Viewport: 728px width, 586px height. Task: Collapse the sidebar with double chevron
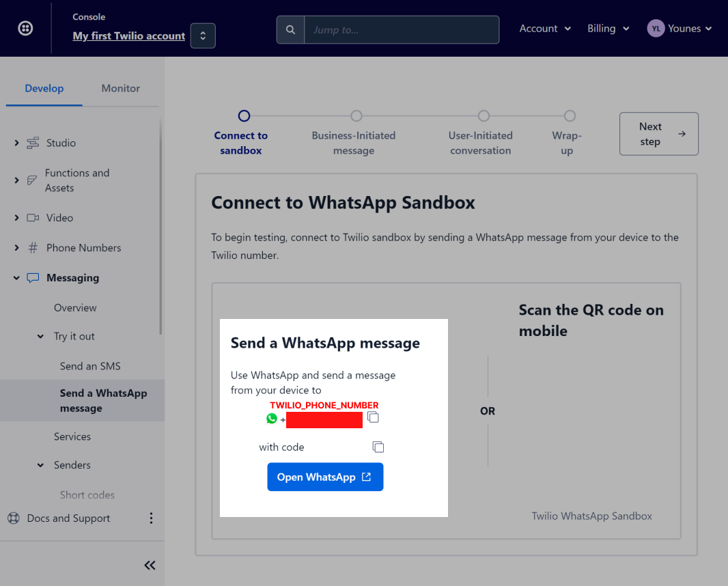tap(150, 565)
